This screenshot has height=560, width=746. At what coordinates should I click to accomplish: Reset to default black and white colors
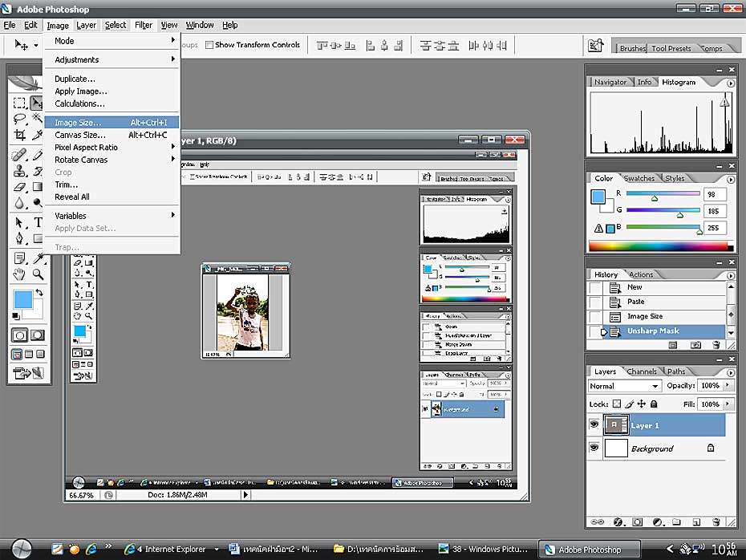[16, 316]
